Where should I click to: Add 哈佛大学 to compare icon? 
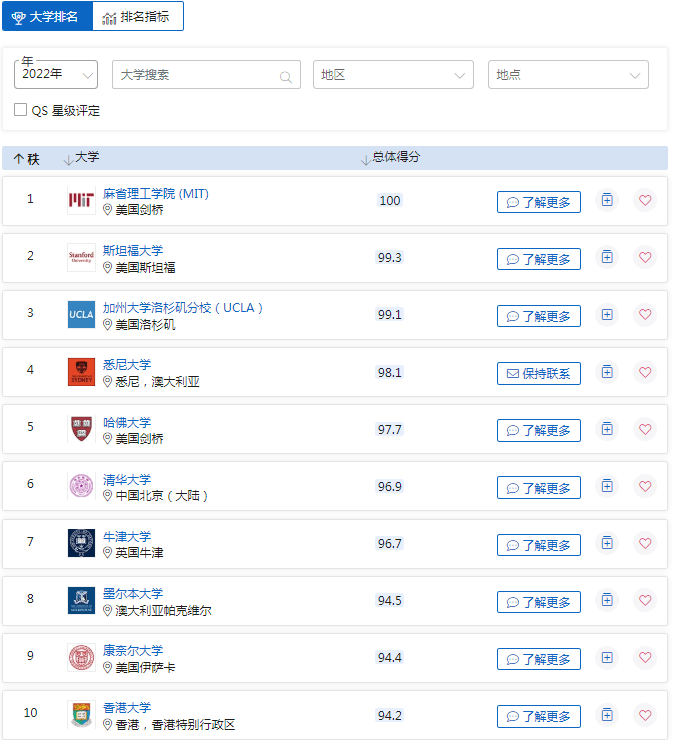[607, 429]
